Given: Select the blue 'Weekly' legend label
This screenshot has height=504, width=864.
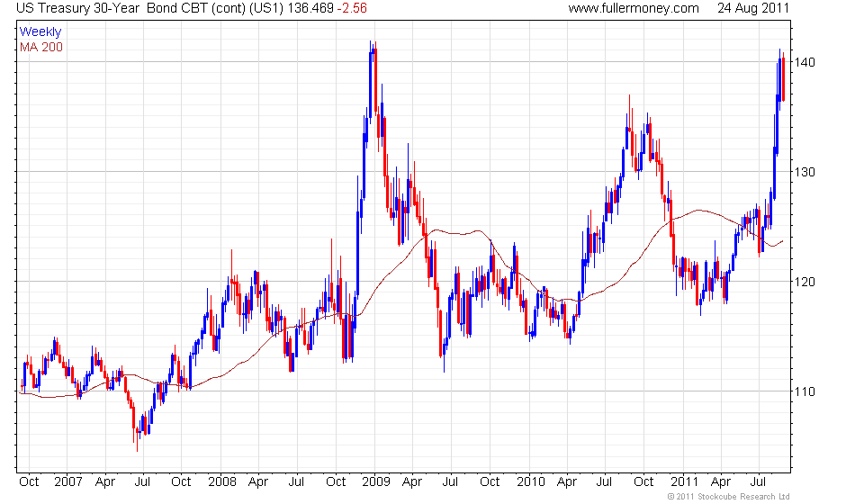Looking at the screenshot, I should (40, 31).
